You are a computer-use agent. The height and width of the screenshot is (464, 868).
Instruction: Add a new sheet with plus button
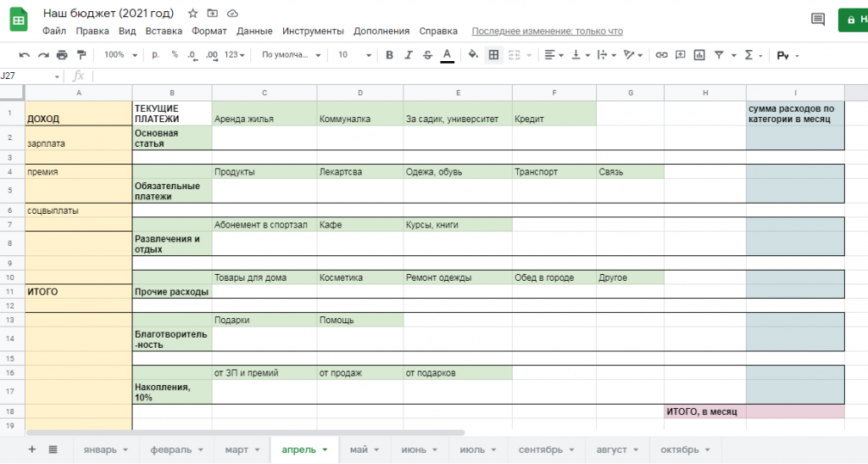point(32,450)
